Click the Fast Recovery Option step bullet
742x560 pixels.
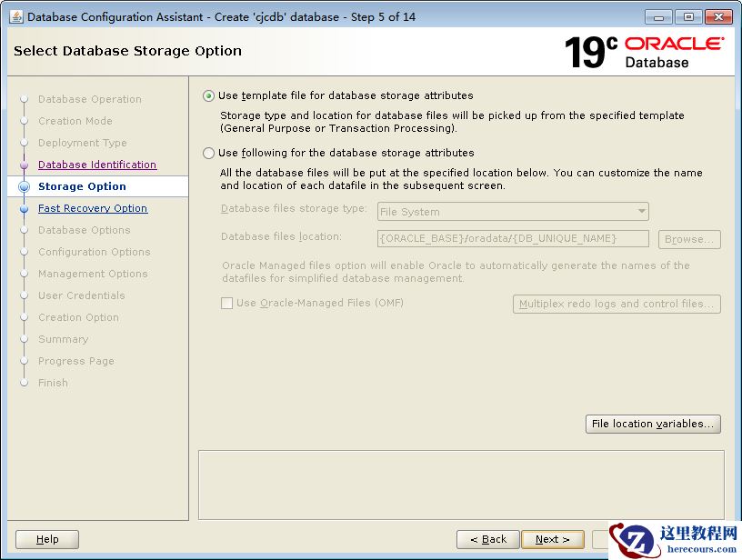pyautogui.click(x=25, y=208)
